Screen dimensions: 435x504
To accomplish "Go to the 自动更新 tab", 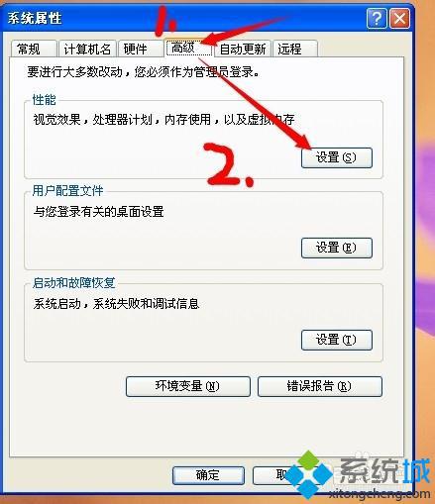I will [243, 49].
